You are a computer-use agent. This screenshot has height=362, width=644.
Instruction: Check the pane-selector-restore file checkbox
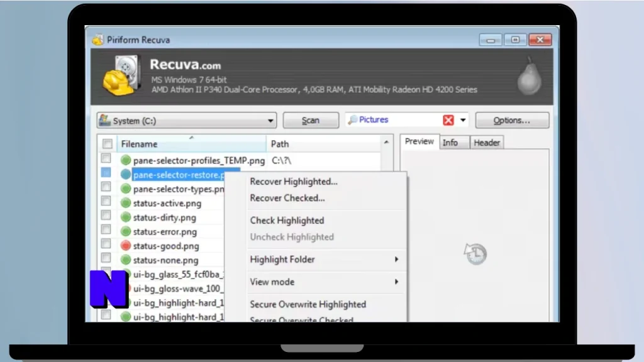coord(106,172)
